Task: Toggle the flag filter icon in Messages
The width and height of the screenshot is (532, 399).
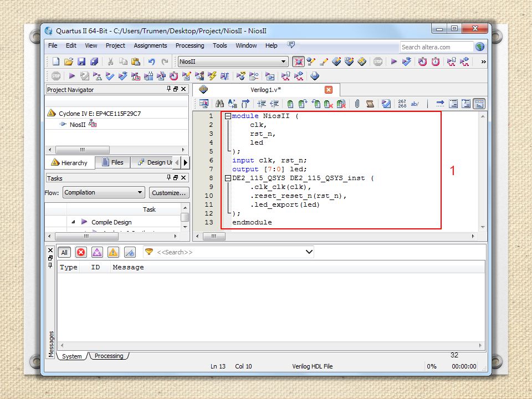Action: tap(130, 252)
